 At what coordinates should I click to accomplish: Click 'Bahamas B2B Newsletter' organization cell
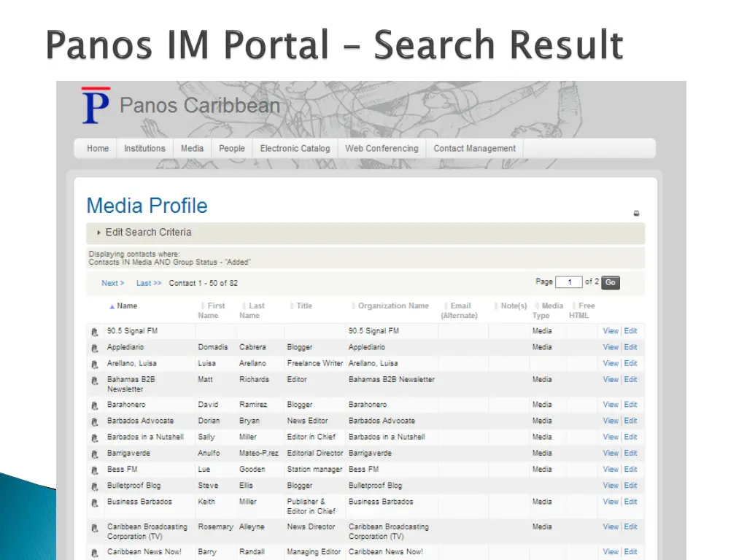[x=392, y=379]
